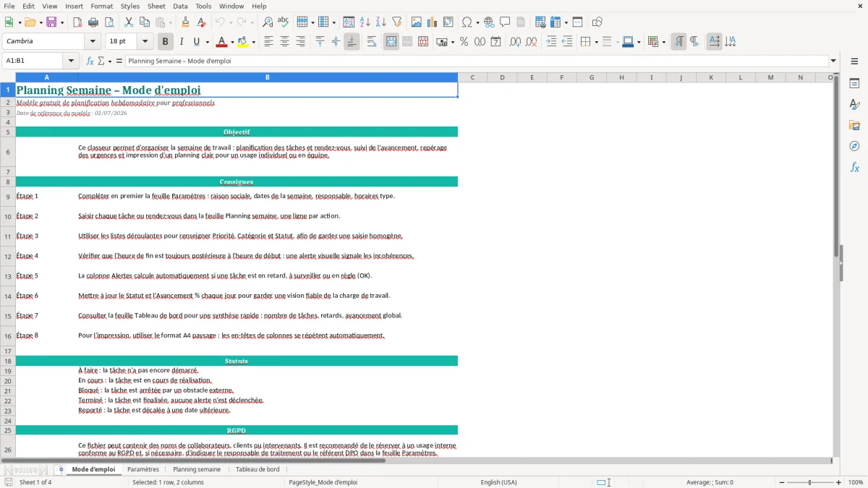Viewport: 868px width, 488px height.
Task: Center text horizontally
Action: 284,41
